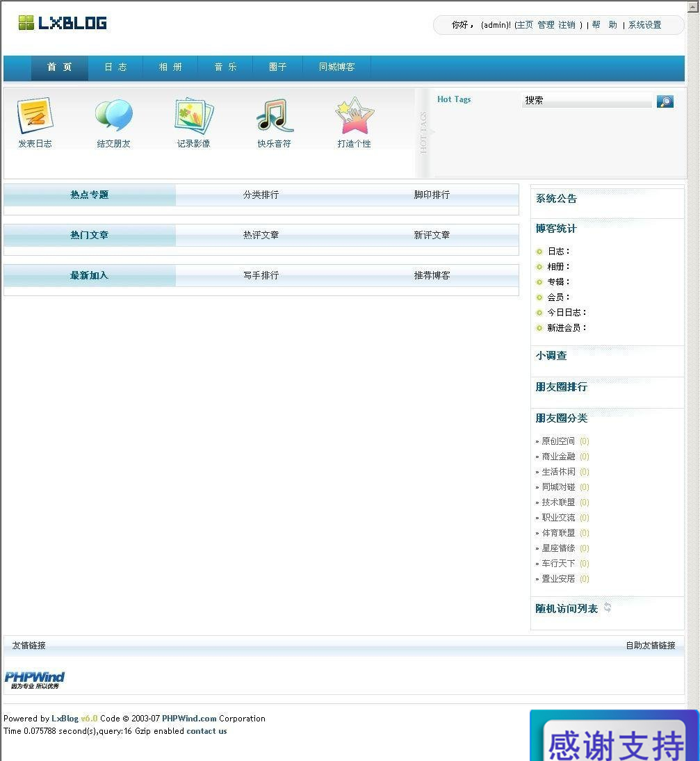Click the 主页 link in header
The image size is (700, 761).
525,25
